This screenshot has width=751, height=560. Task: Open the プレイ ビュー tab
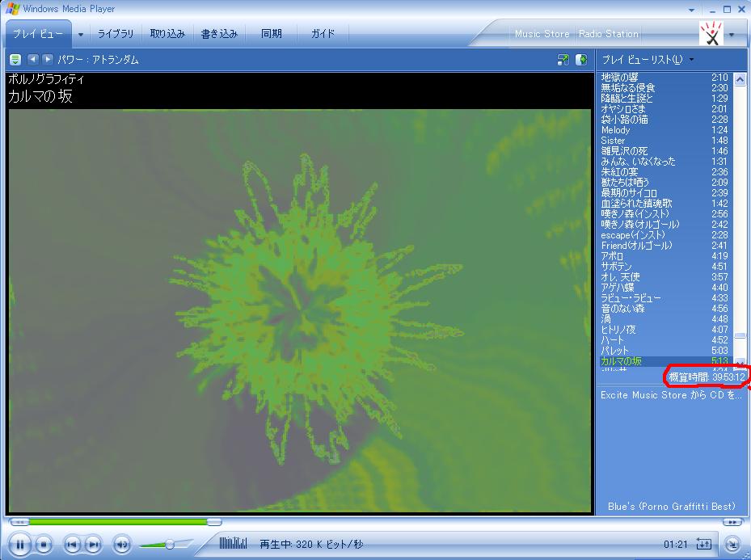click(x=38, y=33)
